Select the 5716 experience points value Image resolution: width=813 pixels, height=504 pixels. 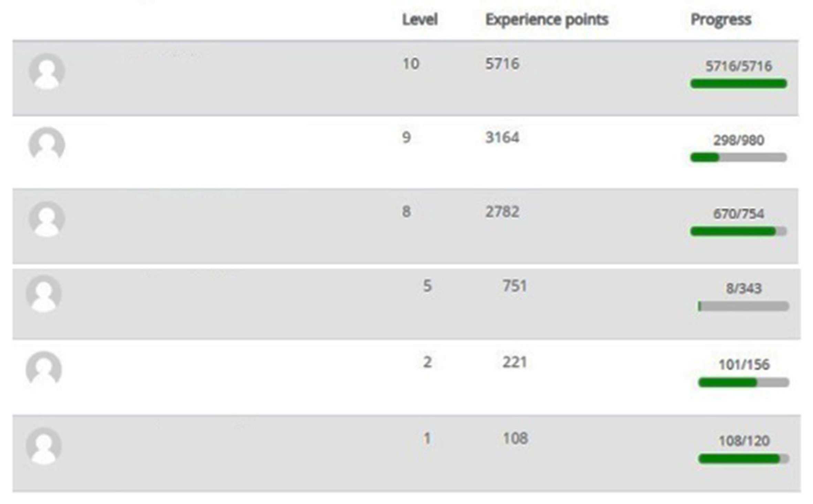pos(502,64)
